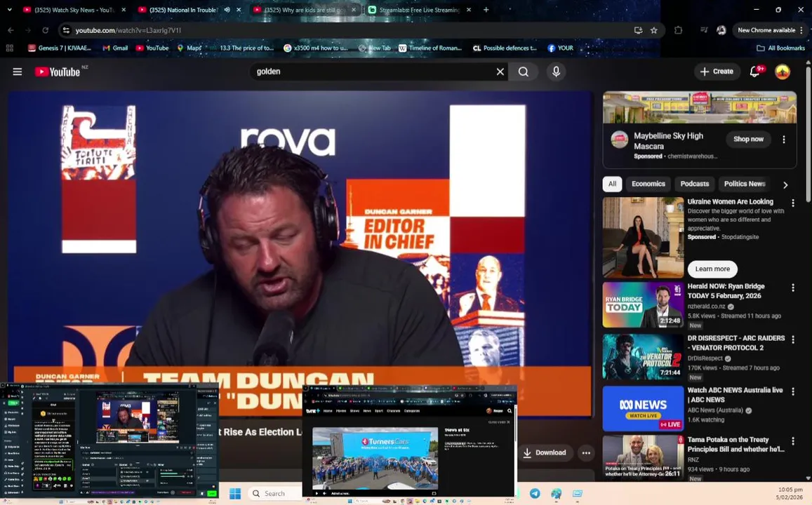812x505 pixels.
Task: Click Learn more on Ukraine Women ad
Action: click(x=712, y=269)
